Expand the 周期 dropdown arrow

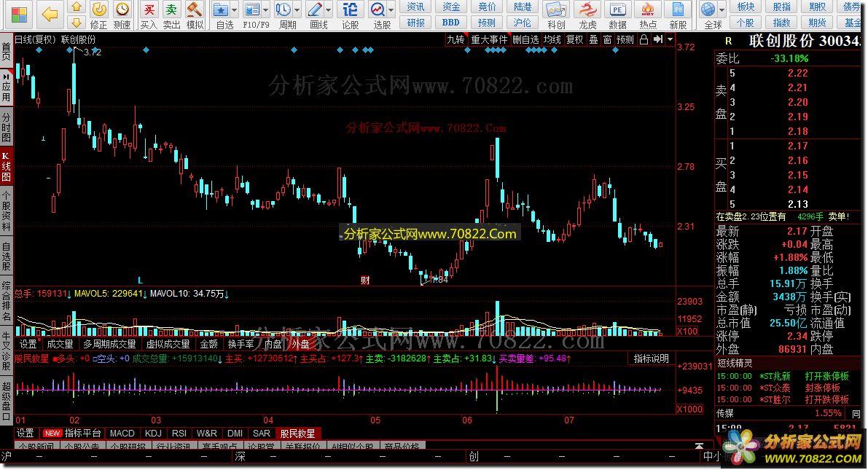297,10
